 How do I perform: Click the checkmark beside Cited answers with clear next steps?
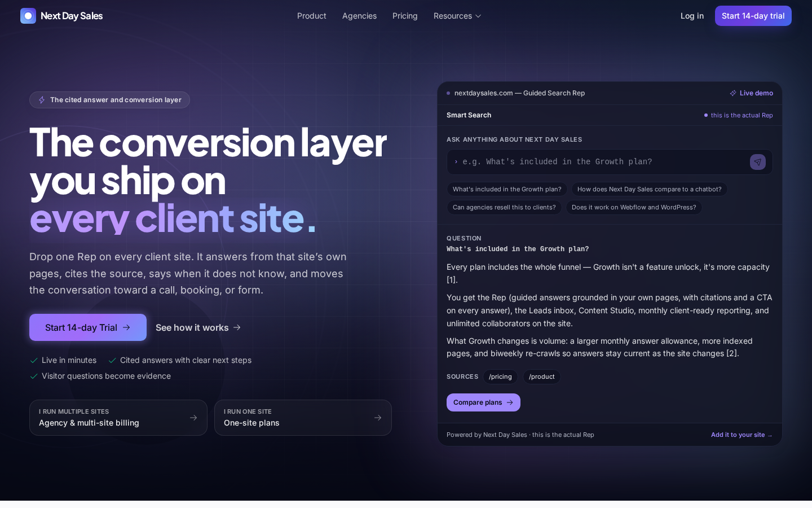[x=112, y=360]
